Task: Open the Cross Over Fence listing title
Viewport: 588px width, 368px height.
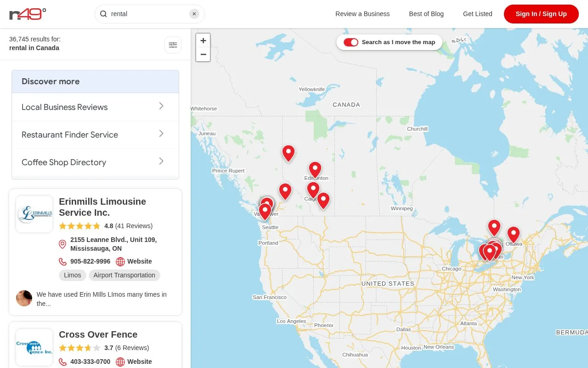Action: (x=98, y=334)
